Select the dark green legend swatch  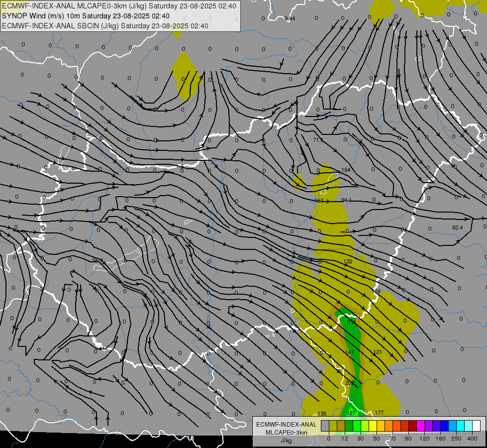point(349,426)
